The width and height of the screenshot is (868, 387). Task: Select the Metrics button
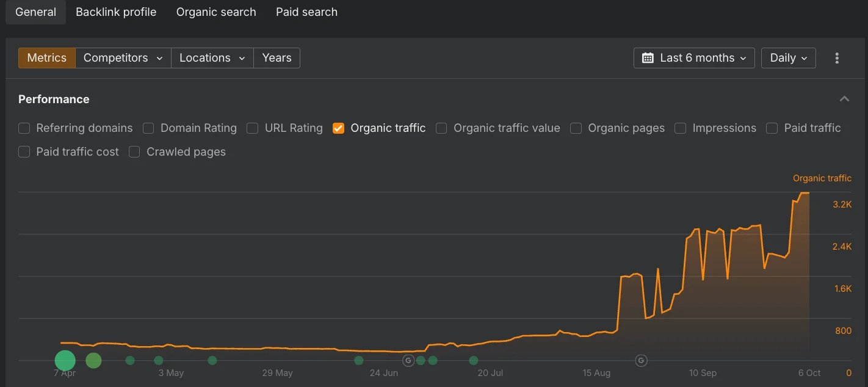pos(47,58)
